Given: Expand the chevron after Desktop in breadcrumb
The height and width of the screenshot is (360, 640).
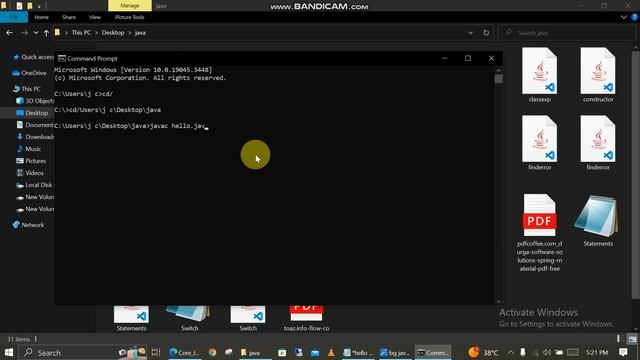Looking at the screenshot, I should point(129,33).
